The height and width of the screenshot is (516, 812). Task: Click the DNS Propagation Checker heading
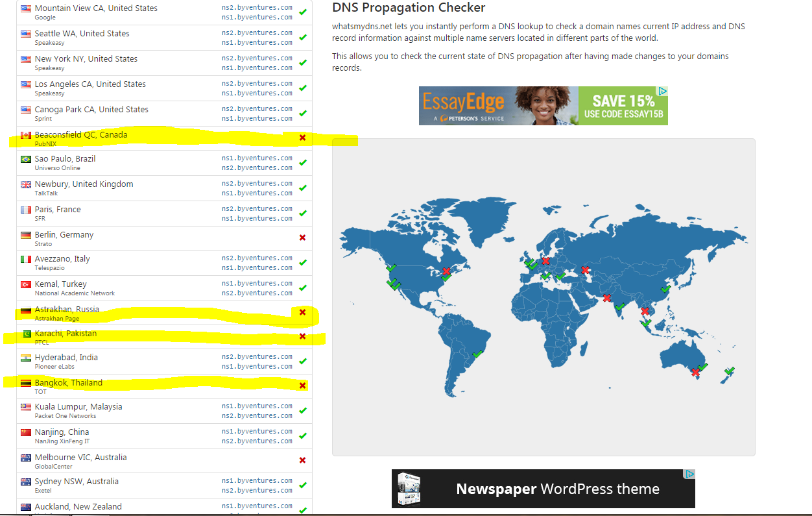click(409, 8)
